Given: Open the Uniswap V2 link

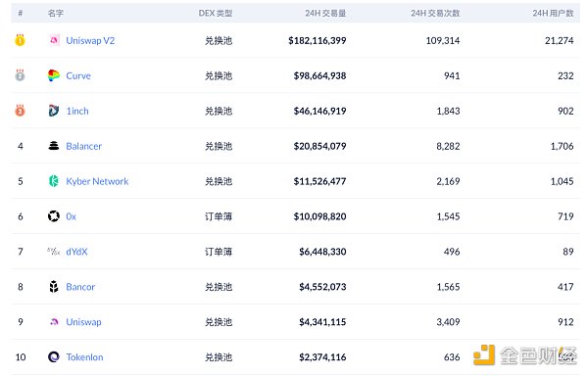Looking at the screenshot, I should click(x=90, y=40).
